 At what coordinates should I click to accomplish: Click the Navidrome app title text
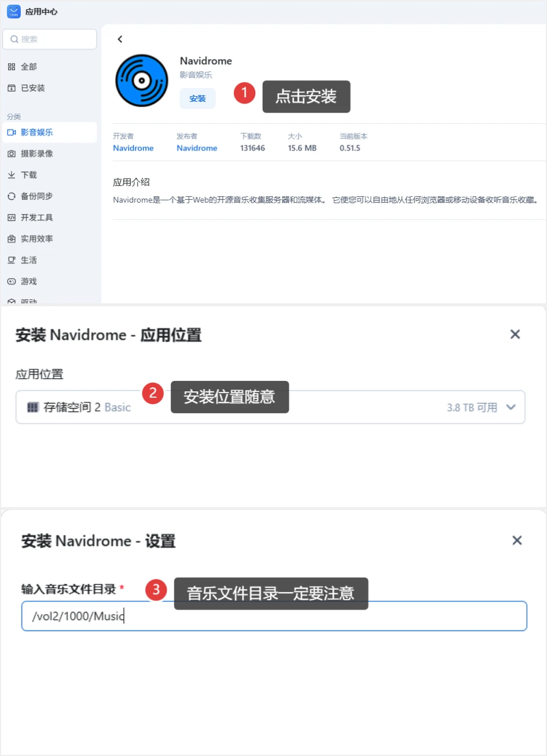(x=206, y=61)
